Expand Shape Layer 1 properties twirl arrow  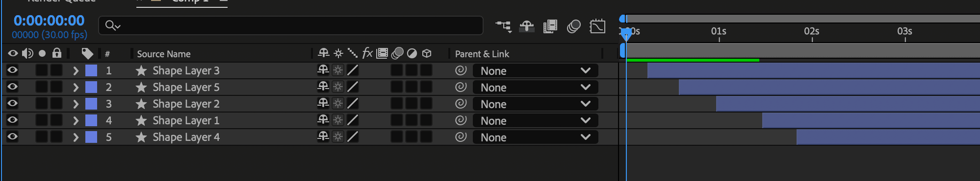[76, 120]
